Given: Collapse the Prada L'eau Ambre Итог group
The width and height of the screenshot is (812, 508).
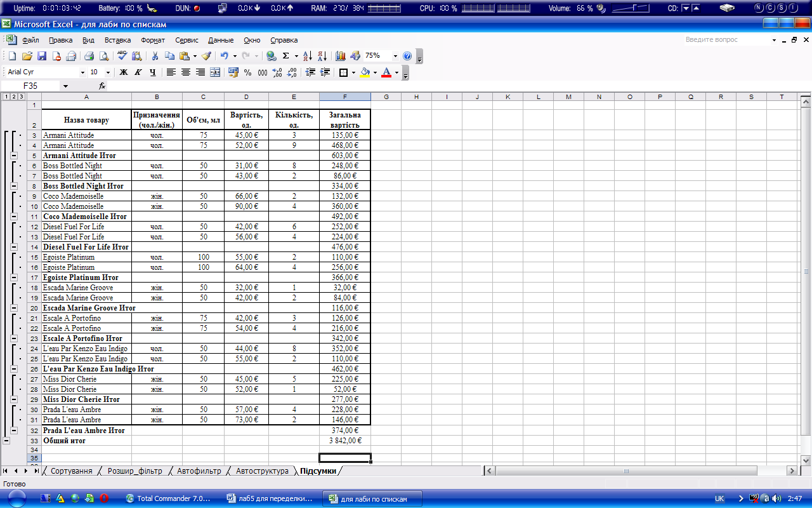Looking at the screenshot, I should click(x=14, y=430).
